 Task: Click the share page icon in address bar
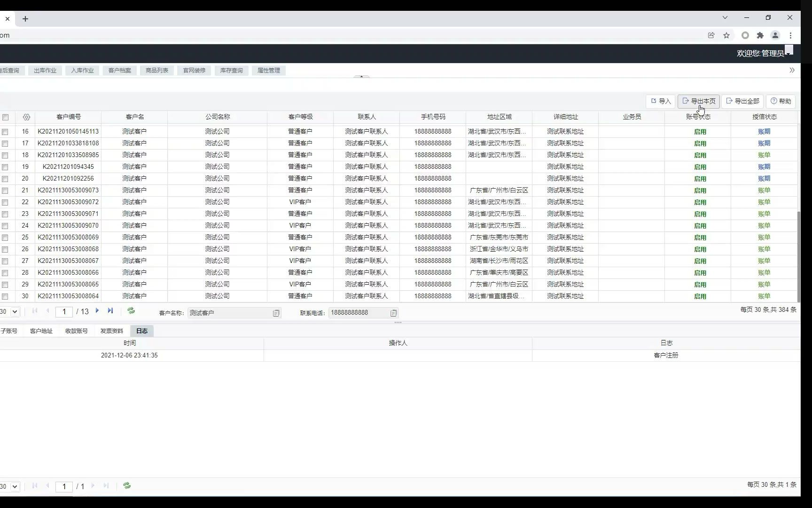coord(711,35)
